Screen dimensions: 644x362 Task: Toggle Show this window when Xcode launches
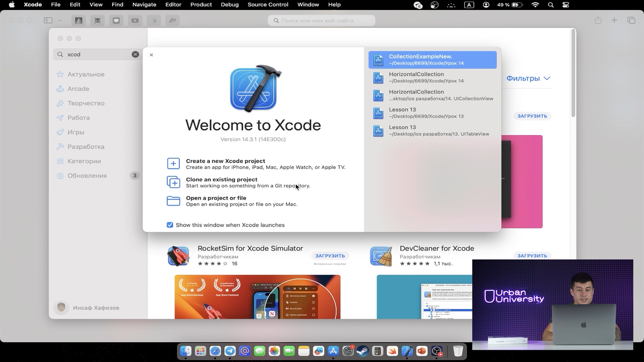point(170,225)
